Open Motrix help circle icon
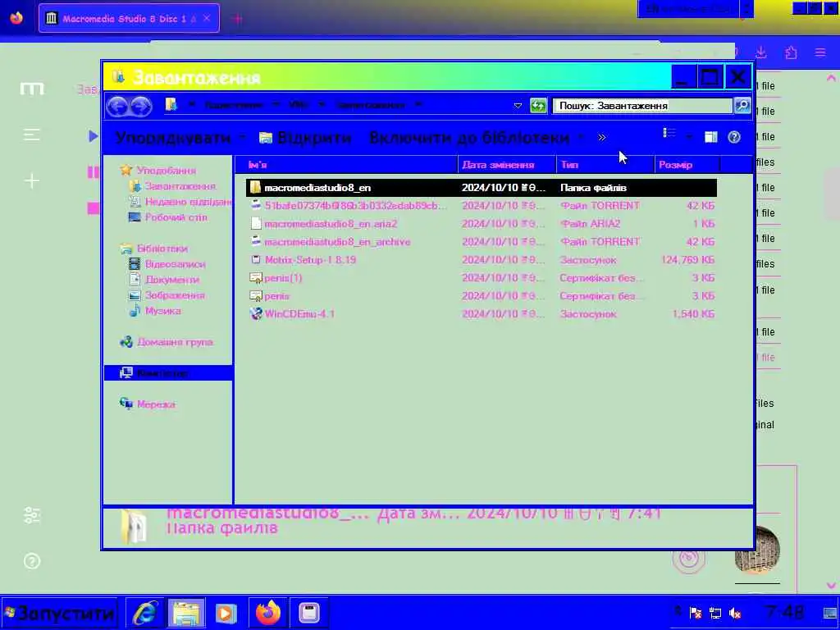The image size is (840, 630). point(32,561)
